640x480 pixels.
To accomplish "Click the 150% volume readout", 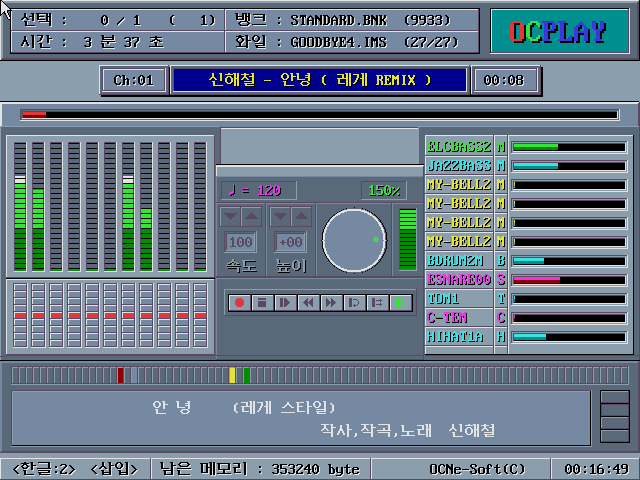I will click(x=384, y=190).
